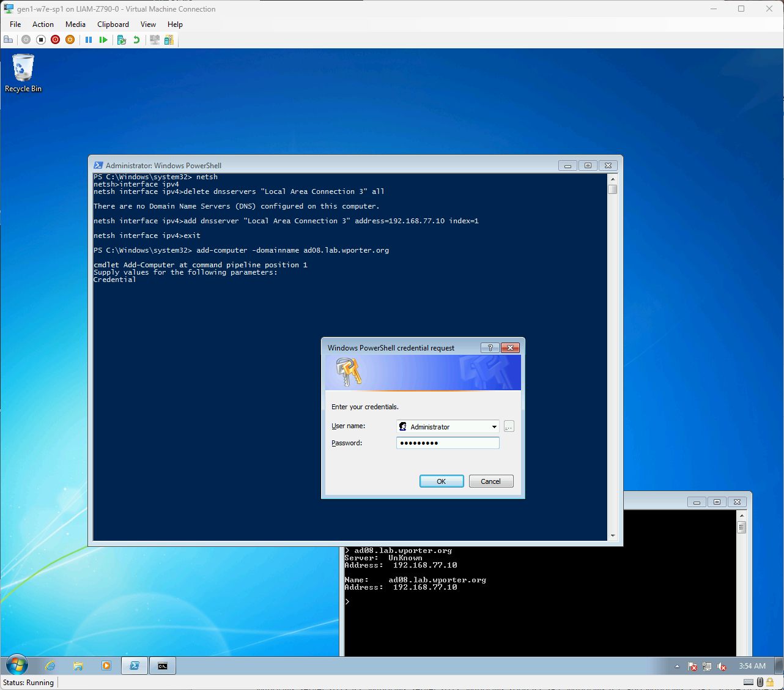Open the Media menu
Image resolution: width=784 pixels, height=690 pixels.
pyautogui.click(x=75, y=24)
